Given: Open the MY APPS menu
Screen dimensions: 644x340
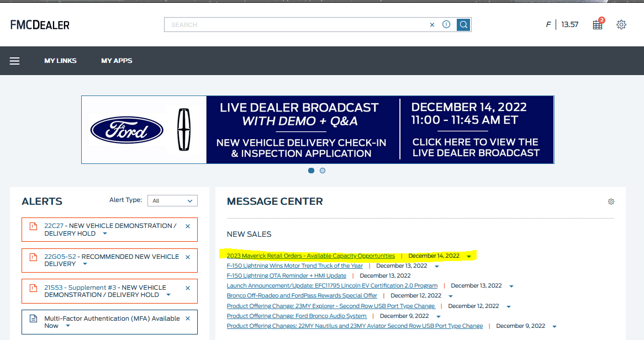Looking at the screenshot, I should click(117, 61).
